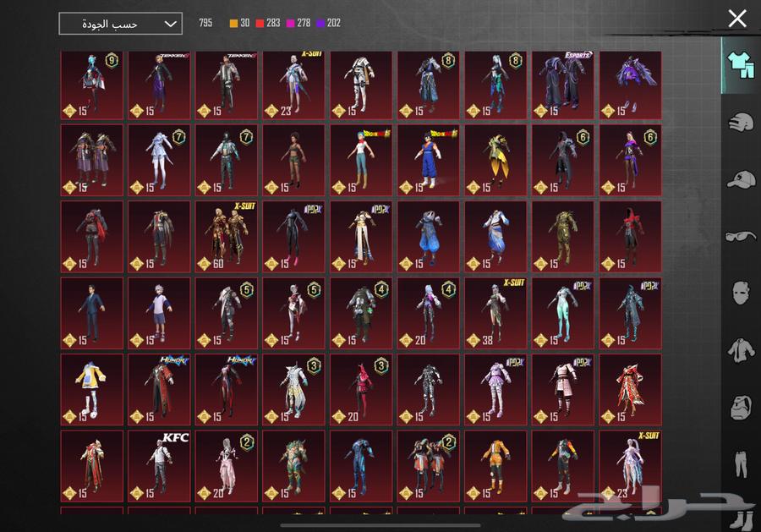Select the blue cyber bodysuit outfit

coord(361,466)
